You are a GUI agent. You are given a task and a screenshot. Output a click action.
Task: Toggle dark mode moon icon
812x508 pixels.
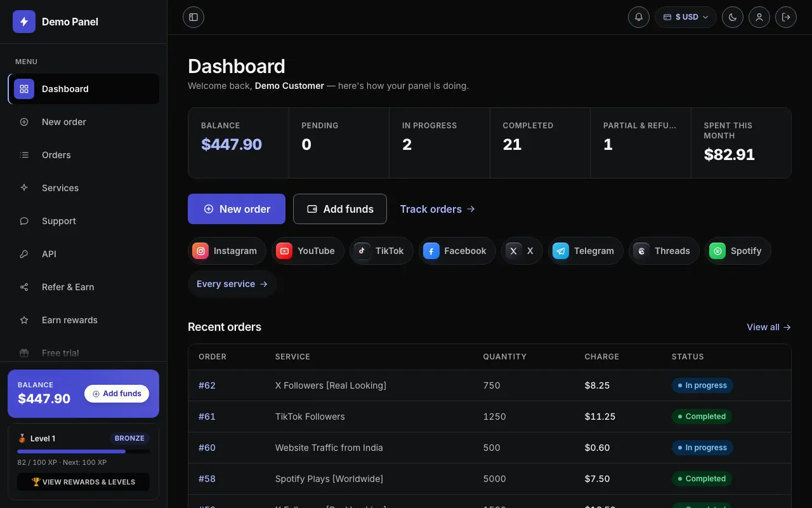click(733, 17)
